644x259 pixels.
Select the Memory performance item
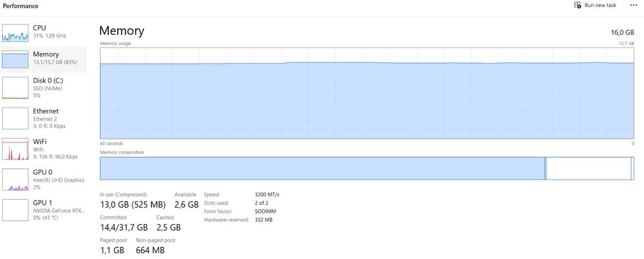pyautogui.click(x=43, y=59)
